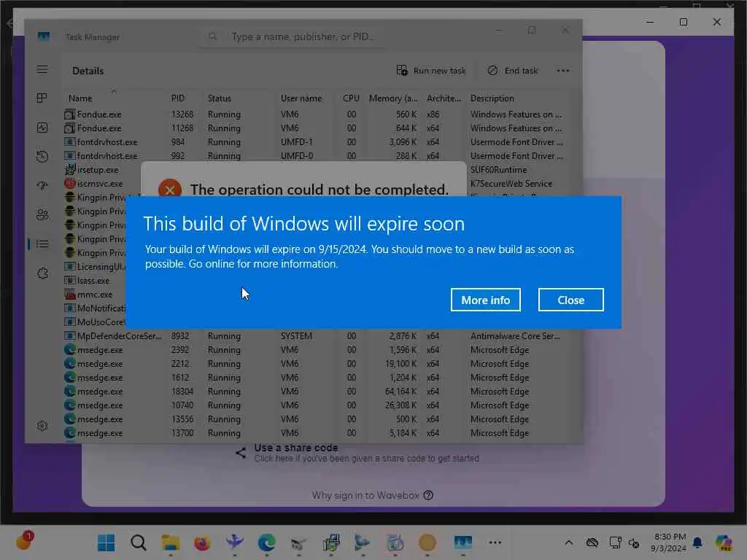
Task: Open Windows Search from taskbar
Action: 139,542
